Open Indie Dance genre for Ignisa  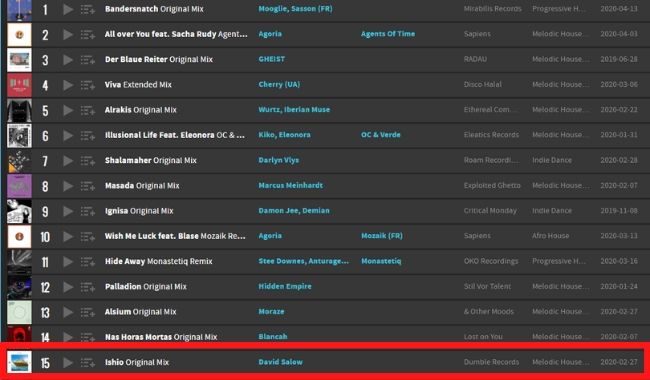pyautogui.click(x=552, y=211)
